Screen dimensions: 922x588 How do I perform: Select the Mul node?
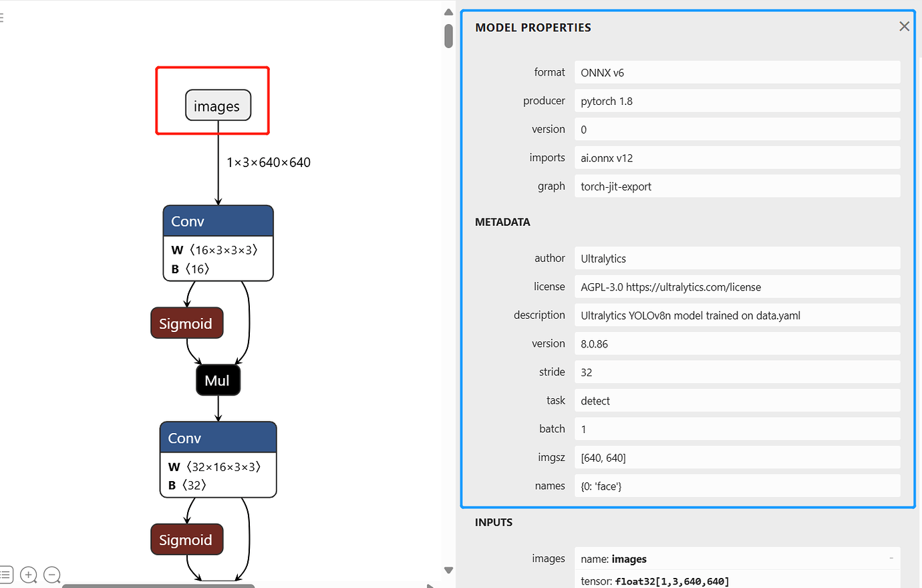click(218, 380)
